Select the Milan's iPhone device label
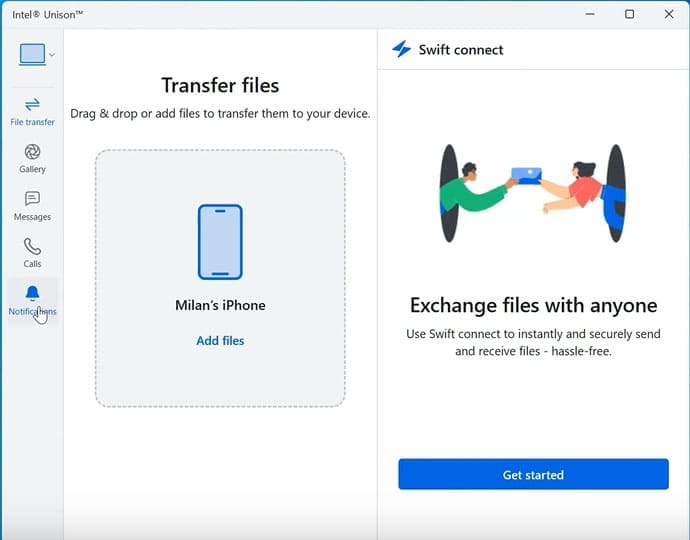The height and width of the screenshot is (540, 690). coord(220,306)
